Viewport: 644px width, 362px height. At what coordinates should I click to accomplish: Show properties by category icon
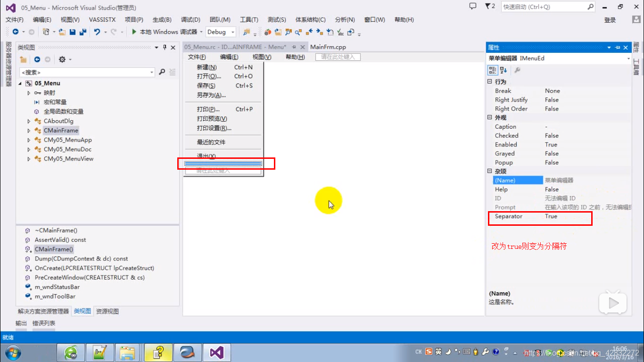coord(493,70)
